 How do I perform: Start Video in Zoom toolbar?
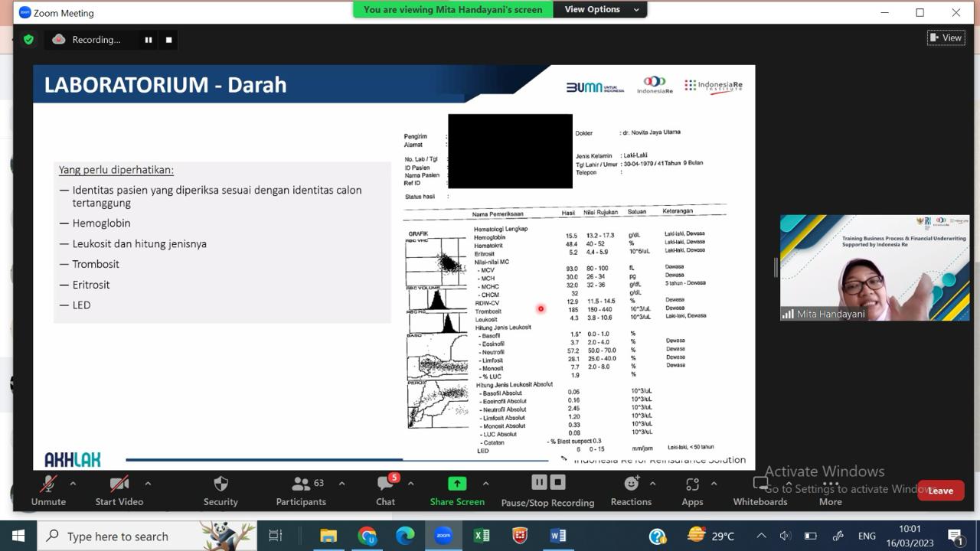click(x=119, y=491)
